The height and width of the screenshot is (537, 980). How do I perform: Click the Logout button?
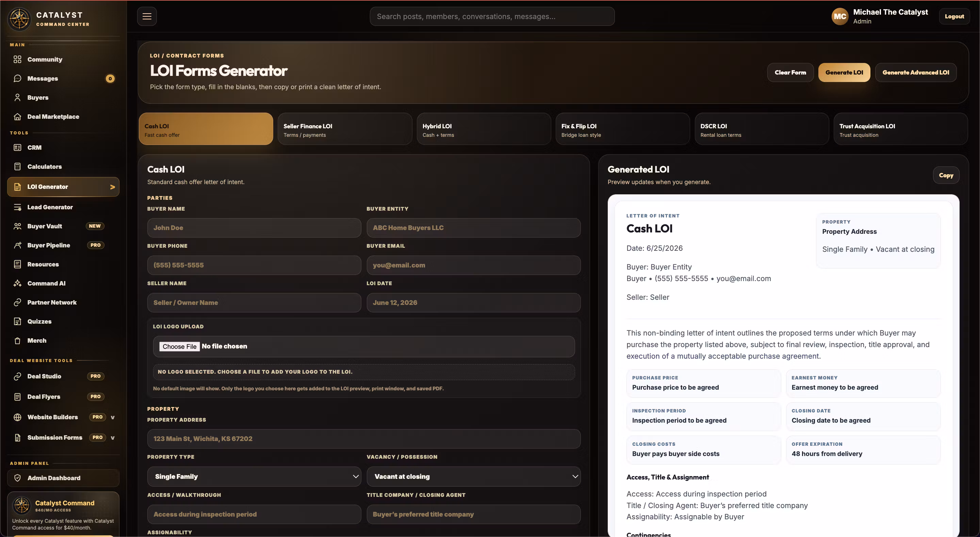pos(954,16)
